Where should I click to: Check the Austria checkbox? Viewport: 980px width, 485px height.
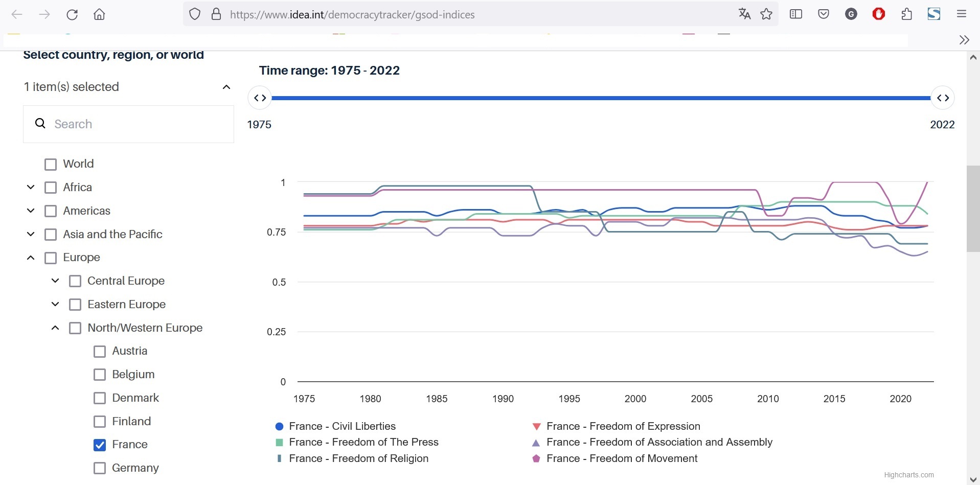click(x=100, y=352)
